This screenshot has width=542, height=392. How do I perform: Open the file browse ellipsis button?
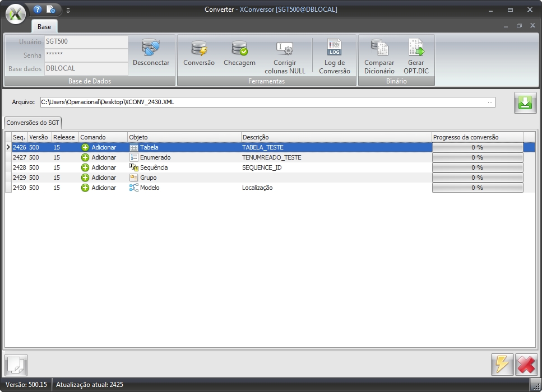[490, 102]
